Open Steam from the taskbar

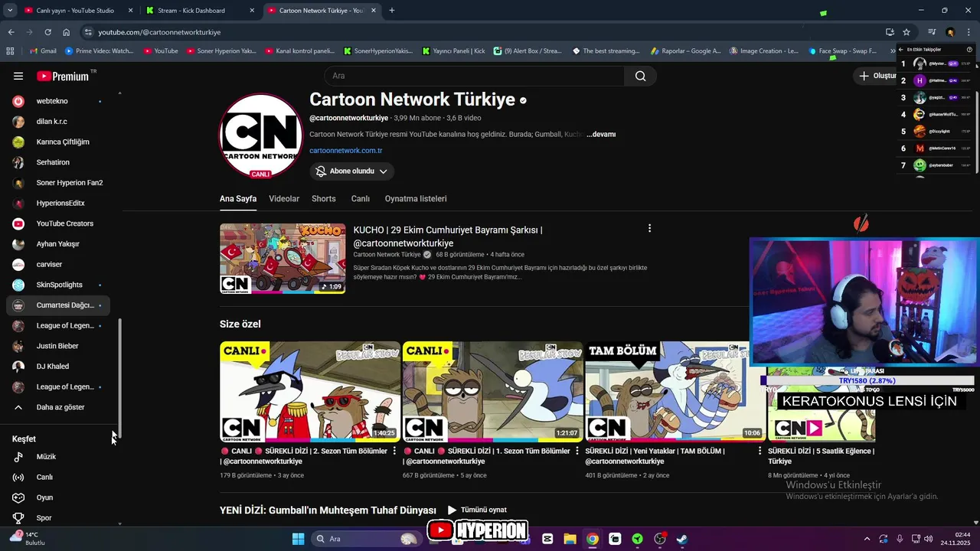(681, 539)
